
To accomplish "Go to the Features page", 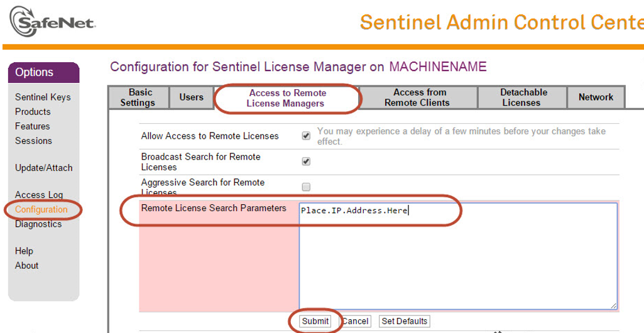I will pyautogui.click(x=33, y=126).
